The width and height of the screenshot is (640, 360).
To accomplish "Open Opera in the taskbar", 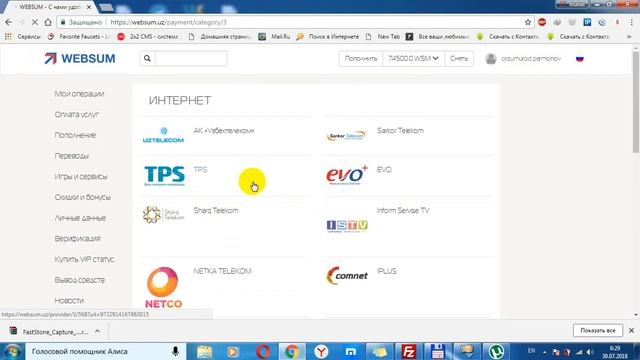I will click(263, 351).
